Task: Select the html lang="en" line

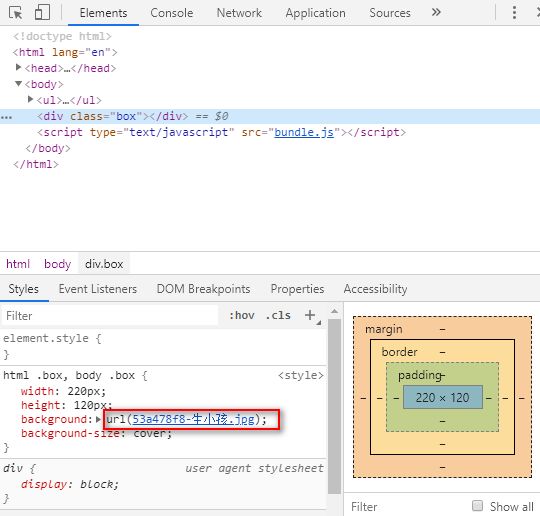Action: (x=65, y=52)
